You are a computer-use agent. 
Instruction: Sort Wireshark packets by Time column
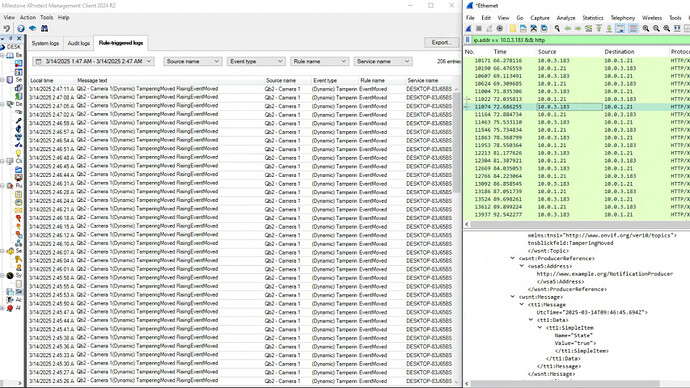point(514,52)
